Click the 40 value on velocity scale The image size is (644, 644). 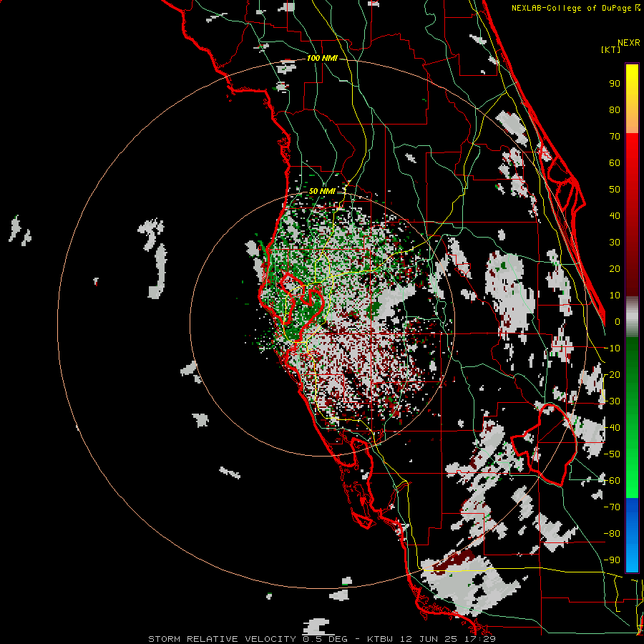point(615,216)
